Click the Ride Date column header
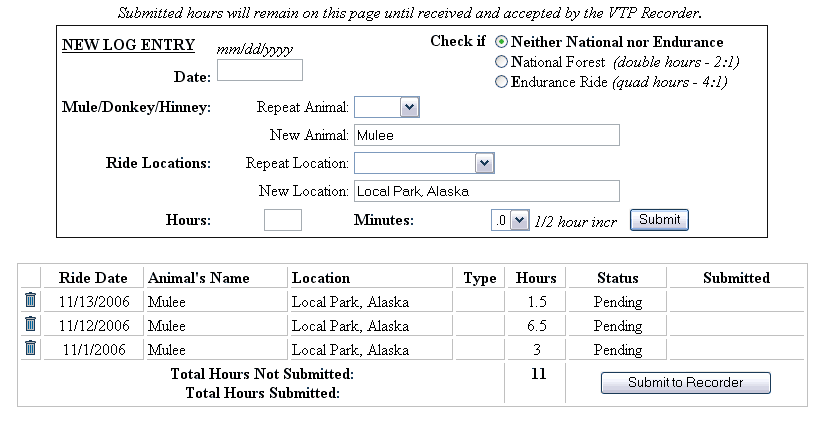The width and height of the screenshot is (818, 424). click(93, 278)
